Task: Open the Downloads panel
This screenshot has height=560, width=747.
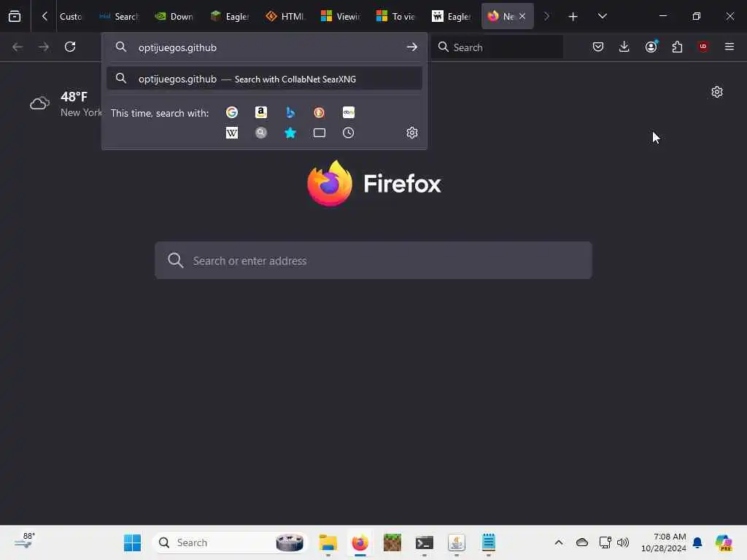Action: 624,47
